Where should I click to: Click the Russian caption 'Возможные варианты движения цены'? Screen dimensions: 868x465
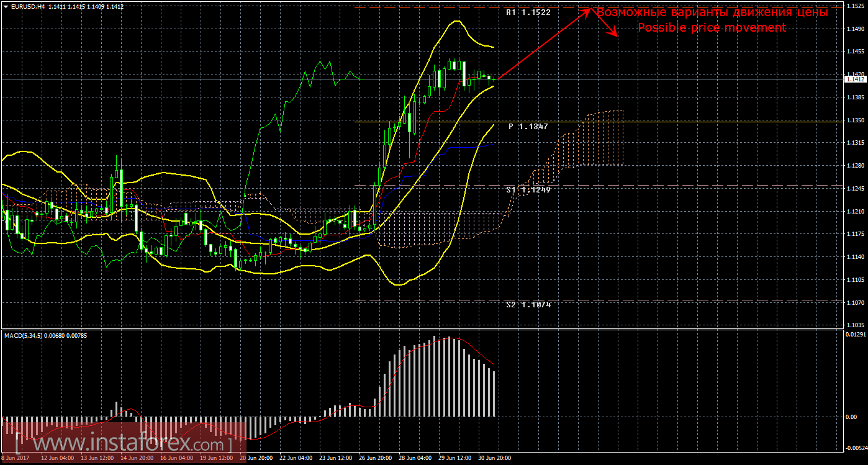point(712,12)
